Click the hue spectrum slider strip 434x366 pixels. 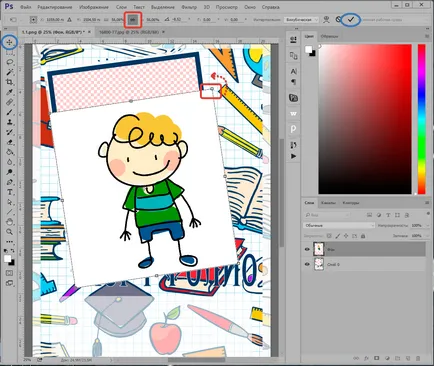tap(422, 119)
